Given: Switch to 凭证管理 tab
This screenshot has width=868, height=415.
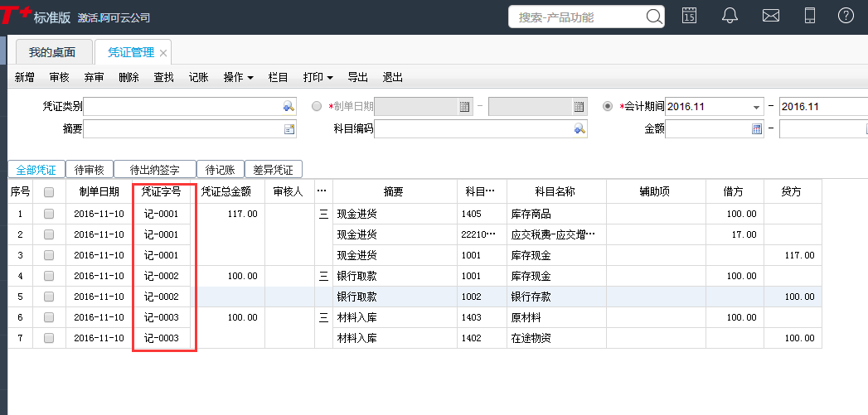Looking at the screenshot, I should click(x=131, y=52).
